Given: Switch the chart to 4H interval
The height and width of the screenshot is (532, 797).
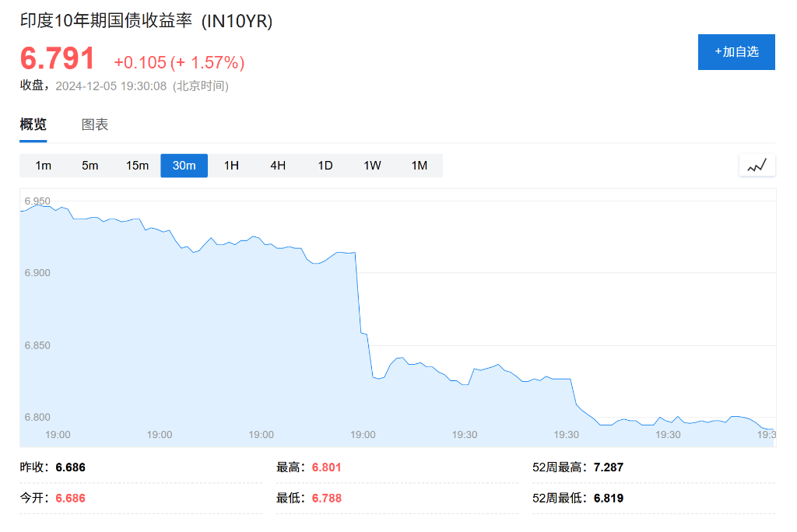Looking at the screenshot, I should coord(278,166).
